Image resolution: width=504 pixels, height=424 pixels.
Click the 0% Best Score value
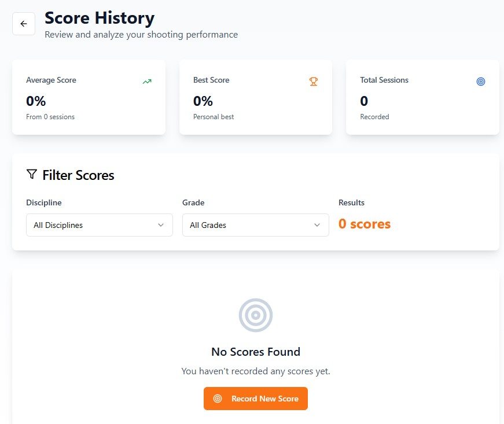203,101
